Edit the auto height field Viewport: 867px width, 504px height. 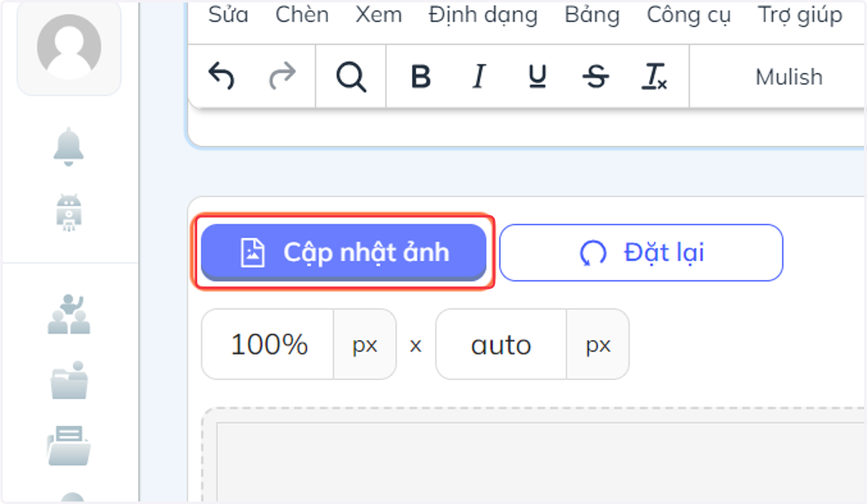501,344
